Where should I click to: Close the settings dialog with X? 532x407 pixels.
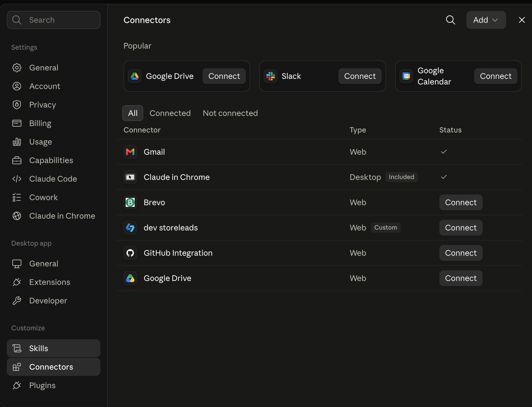click(522, 20)
